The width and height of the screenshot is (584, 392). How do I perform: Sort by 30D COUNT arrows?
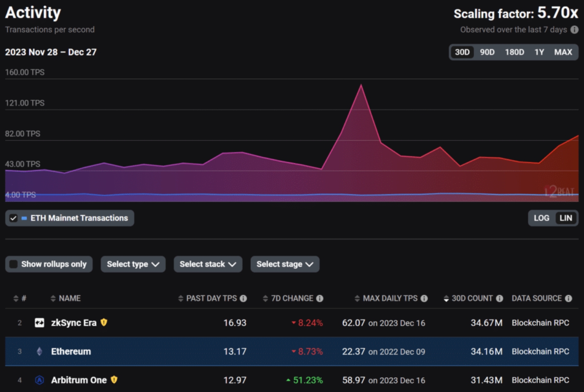click(x=446, y=298)
